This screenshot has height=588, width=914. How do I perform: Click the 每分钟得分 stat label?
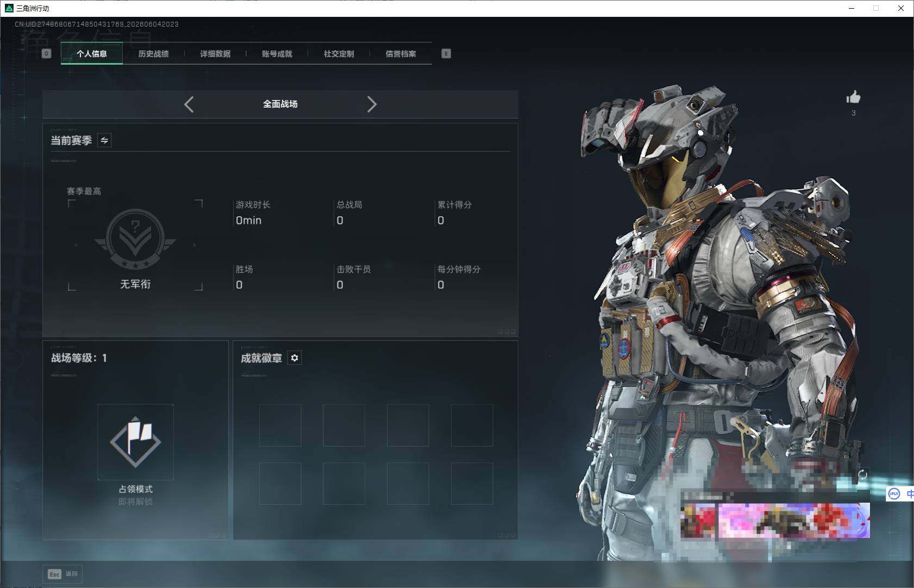coord(459,269)
